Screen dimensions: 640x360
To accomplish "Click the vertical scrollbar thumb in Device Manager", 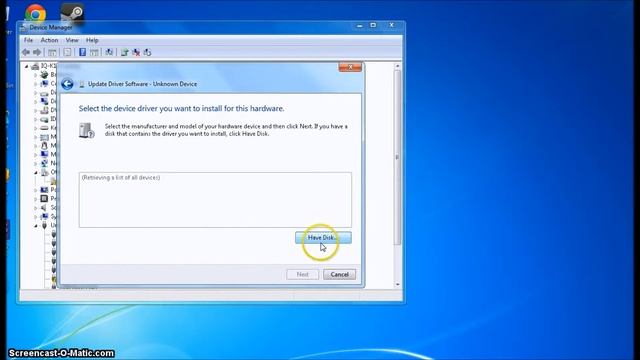I will tap(398, 158).
